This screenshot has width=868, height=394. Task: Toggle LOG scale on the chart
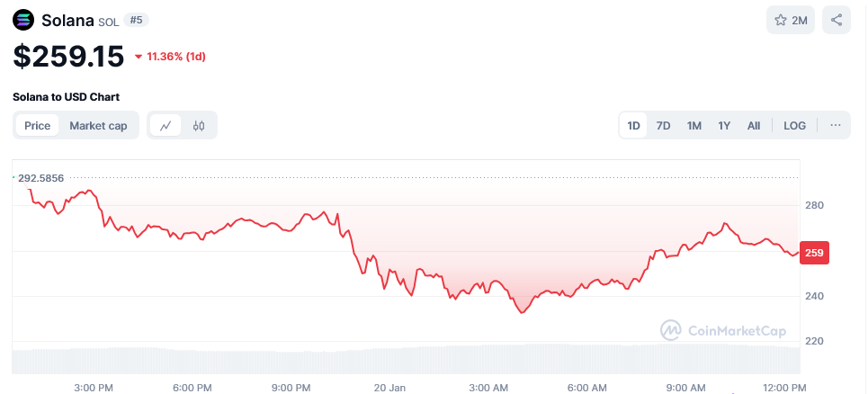coord(794,126)
